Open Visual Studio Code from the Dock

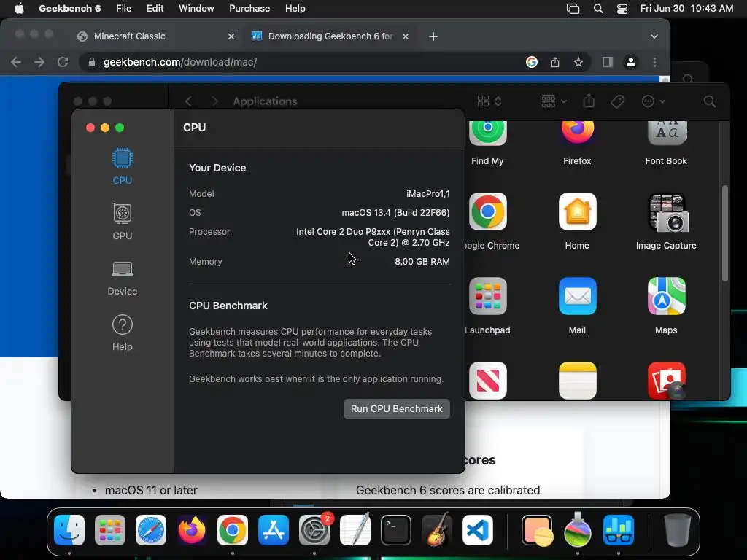pos(478,530)
